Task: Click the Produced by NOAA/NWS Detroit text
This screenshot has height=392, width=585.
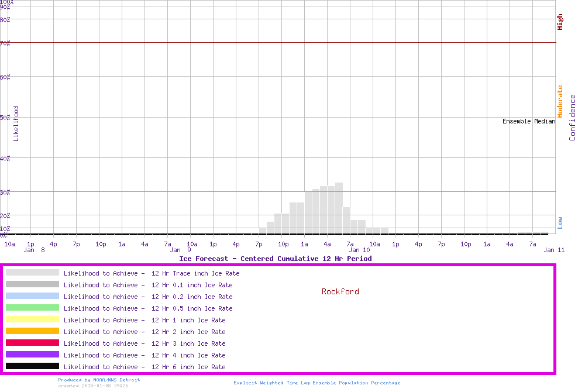Action: pyautogui.click(x=99, y=380)
